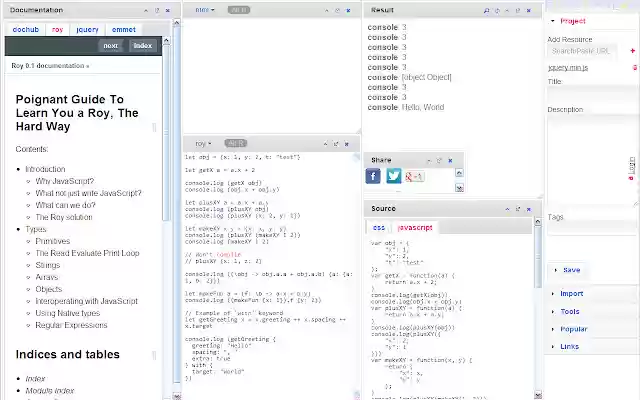Open the The Roy solution link

coord(64,217)
